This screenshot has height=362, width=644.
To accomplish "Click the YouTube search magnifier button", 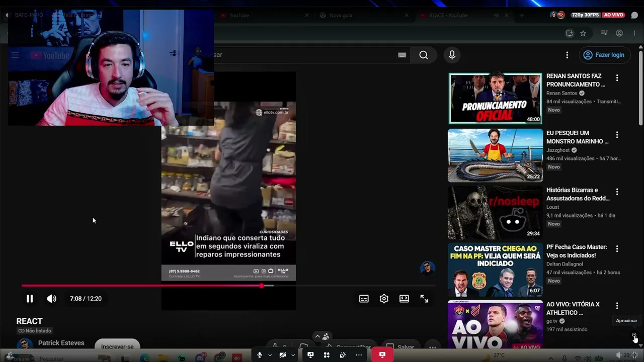I will pos(424,55).
